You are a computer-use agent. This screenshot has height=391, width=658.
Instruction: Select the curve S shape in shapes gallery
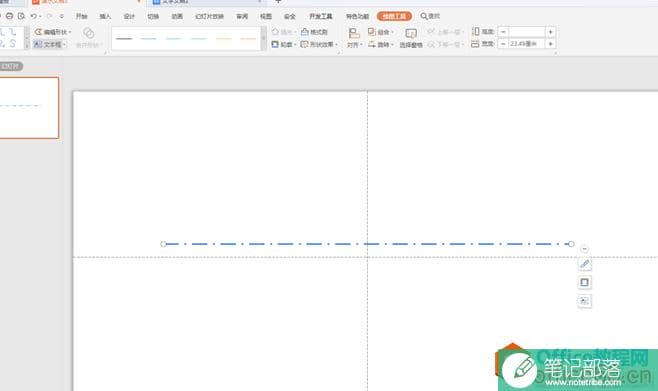coord(13,43)
